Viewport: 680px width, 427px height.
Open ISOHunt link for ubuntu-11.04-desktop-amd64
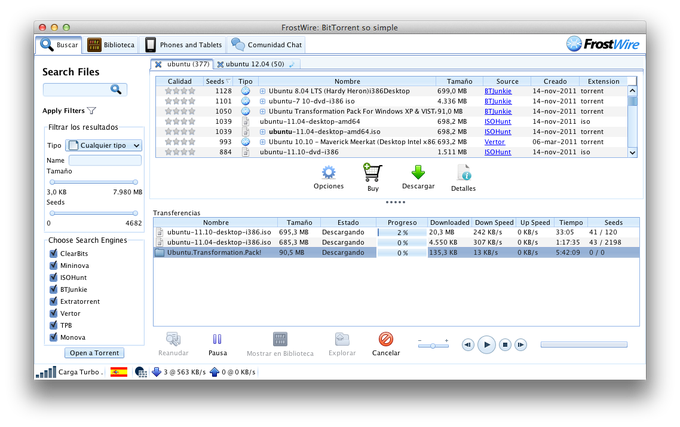497,121
